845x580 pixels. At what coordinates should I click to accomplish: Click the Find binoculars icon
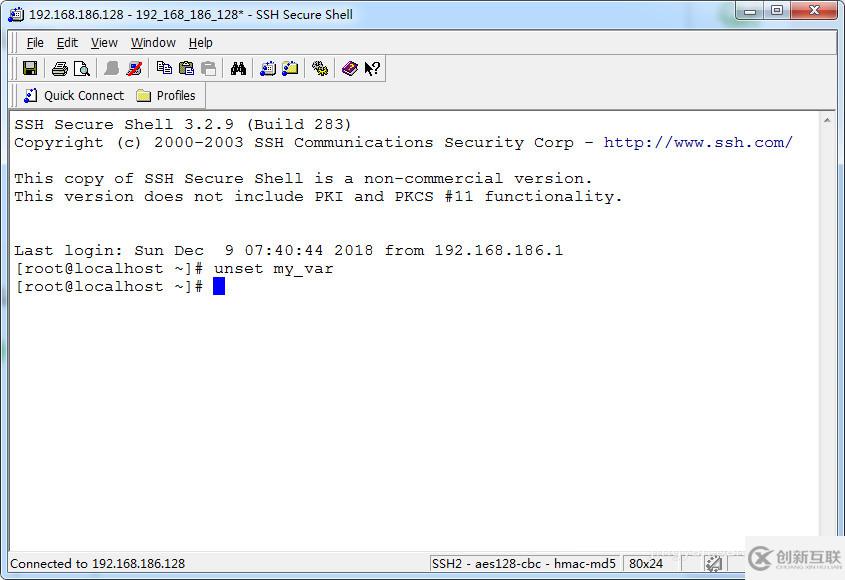tap(238, 69)
